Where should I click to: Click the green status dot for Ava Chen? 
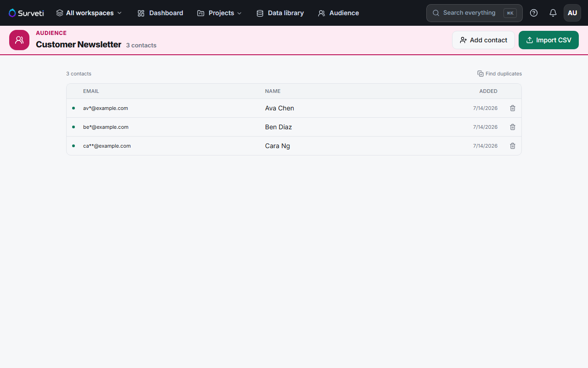pos(73,108)
